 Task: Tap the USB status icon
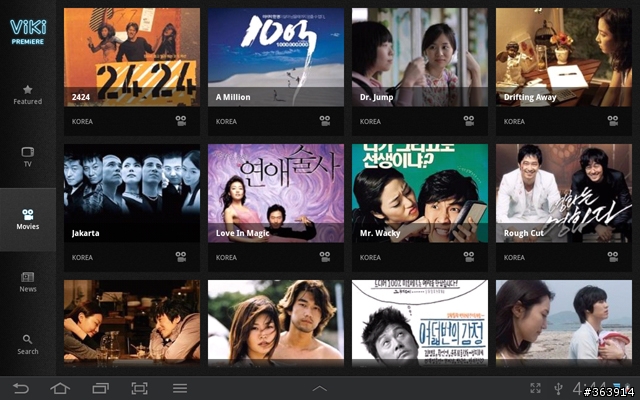pos(559,388)
